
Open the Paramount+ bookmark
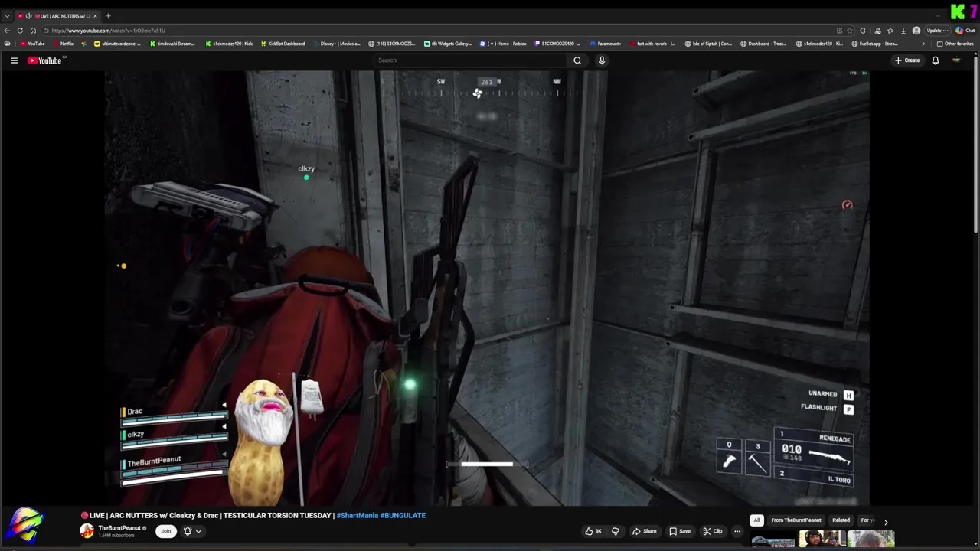(x=606, y=44)
